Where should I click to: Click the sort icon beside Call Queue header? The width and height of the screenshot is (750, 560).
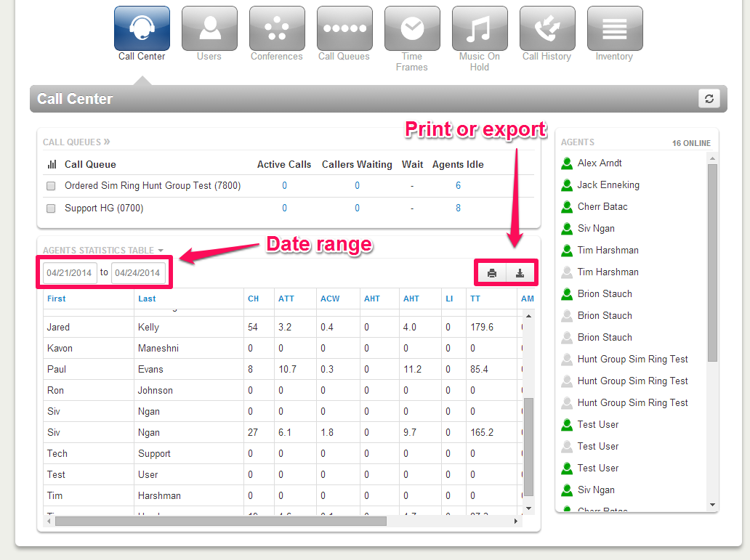pos(50,164)
